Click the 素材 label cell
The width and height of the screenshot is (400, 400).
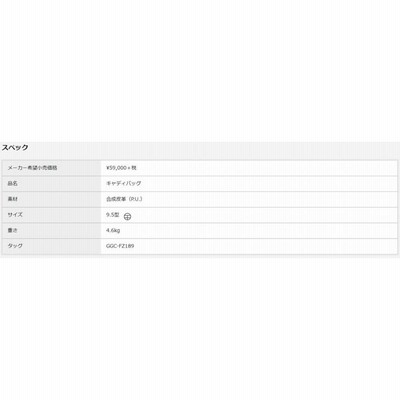[x=52, y=199]
